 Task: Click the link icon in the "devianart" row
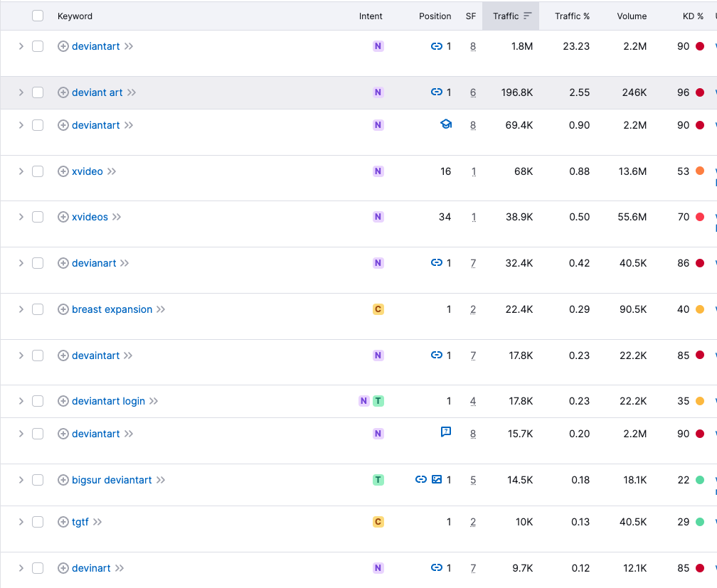pyautogui.click(x=437, y=262)
